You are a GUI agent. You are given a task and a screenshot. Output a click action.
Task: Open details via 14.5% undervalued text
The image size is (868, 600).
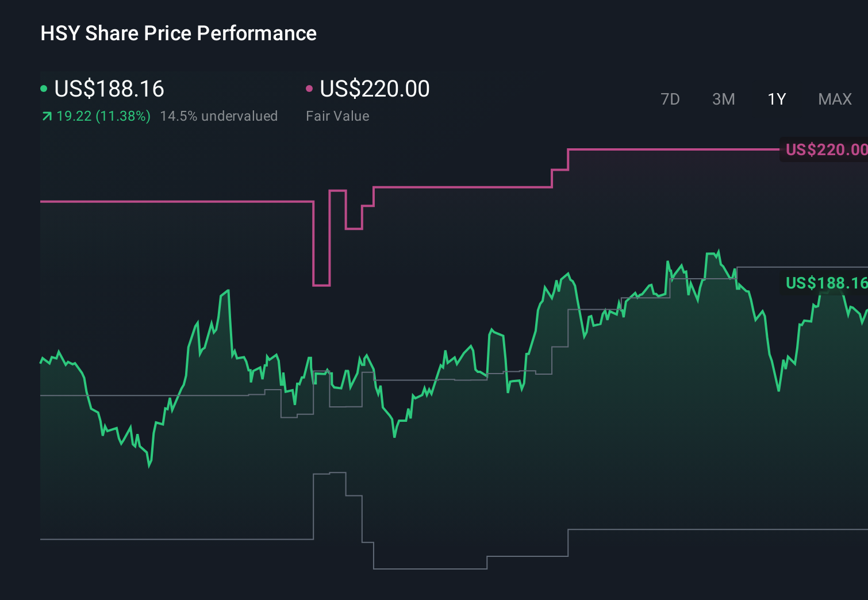pyautogui.click(x=220, y=116)
